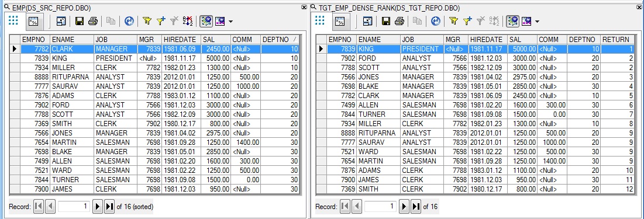Refresh the TGT_EMP_DENSE_RANK data view

click(435, 22)
